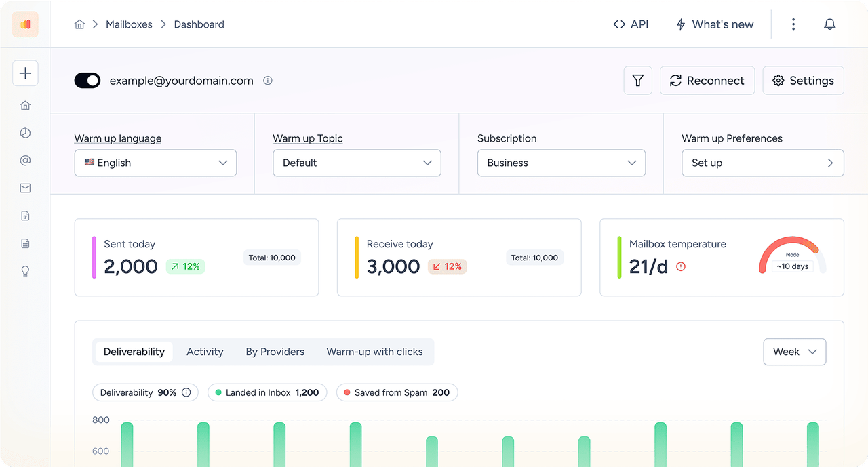Open the notifications bell icon
This screenshot has width=868, height=467.
[x=829, y=24]
